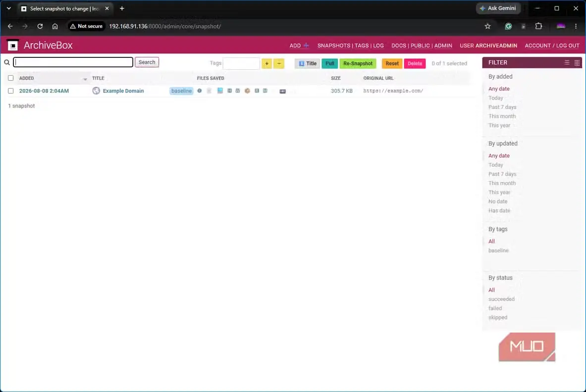Bookmark this page with the star icon

tap(488, 26)
